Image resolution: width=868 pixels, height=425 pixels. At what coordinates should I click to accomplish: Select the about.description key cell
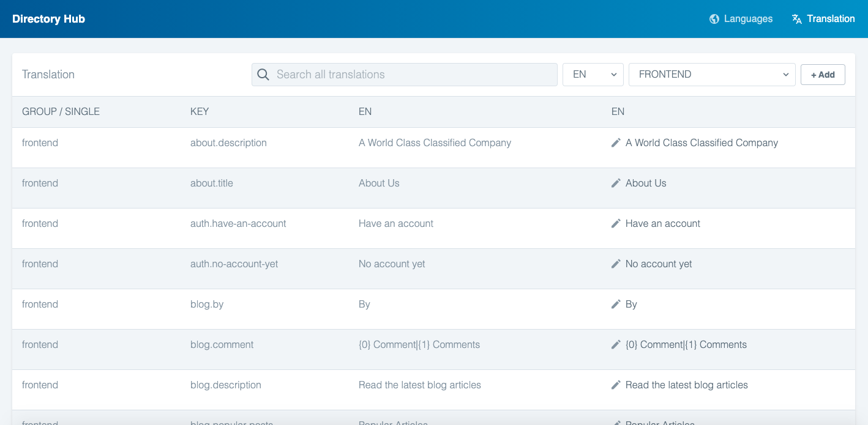pos(228,142)
